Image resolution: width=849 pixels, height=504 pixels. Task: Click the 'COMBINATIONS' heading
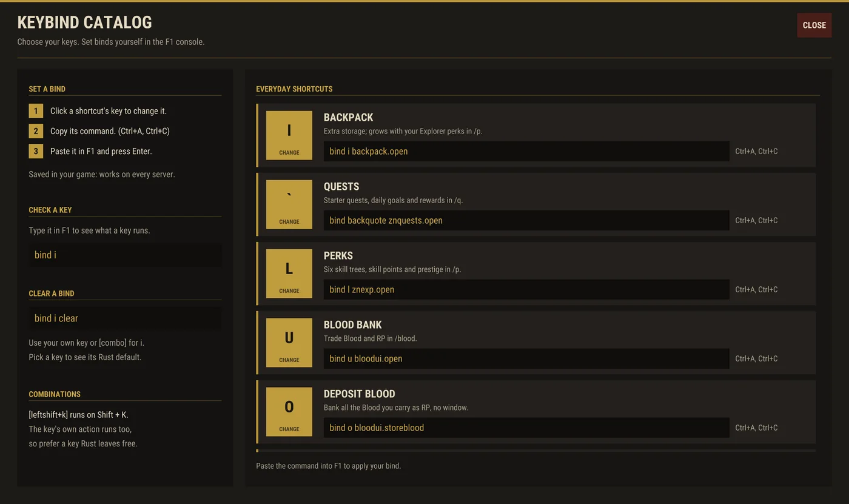(55, 394)
